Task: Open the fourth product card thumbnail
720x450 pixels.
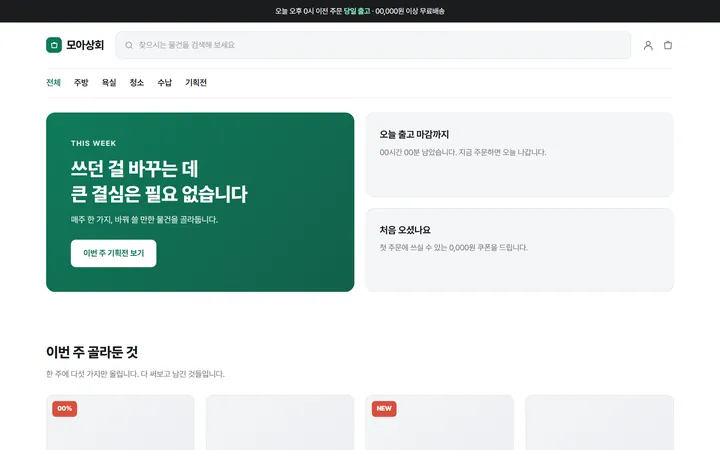Action: click(599, 422)
